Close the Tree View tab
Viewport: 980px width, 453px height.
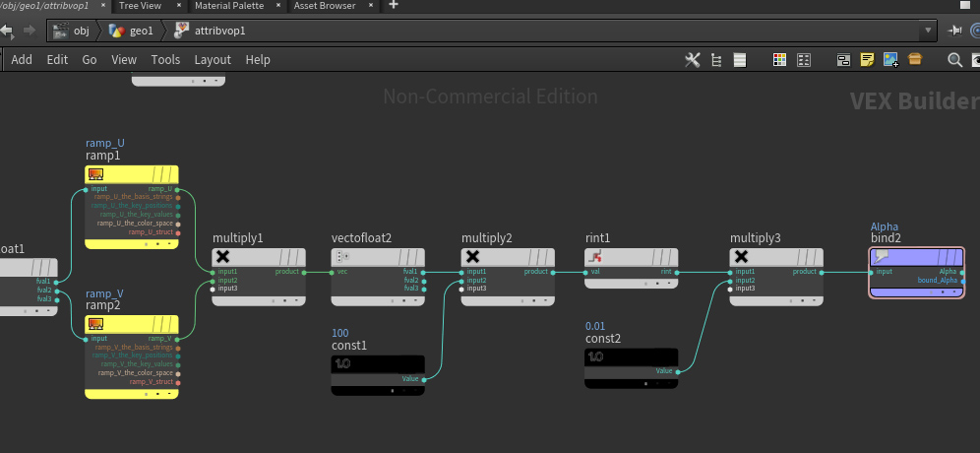(x=179, y=5)
